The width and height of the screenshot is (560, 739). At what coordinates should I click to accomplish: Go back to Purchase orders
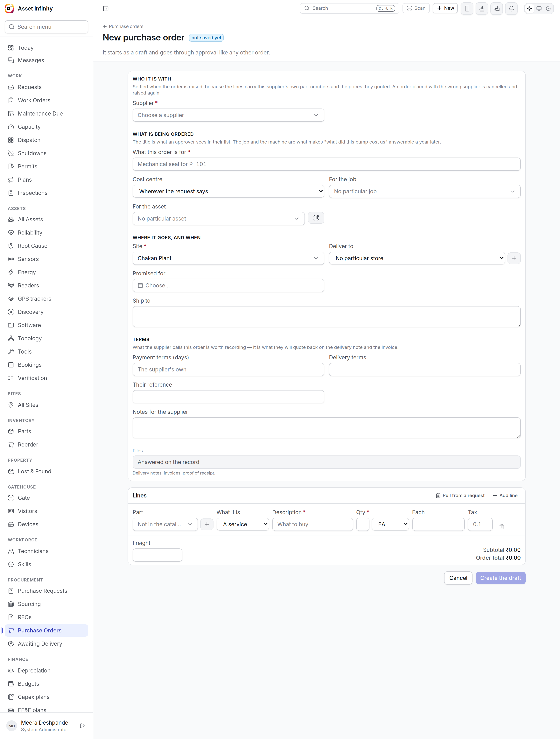[x=123, y=26]
